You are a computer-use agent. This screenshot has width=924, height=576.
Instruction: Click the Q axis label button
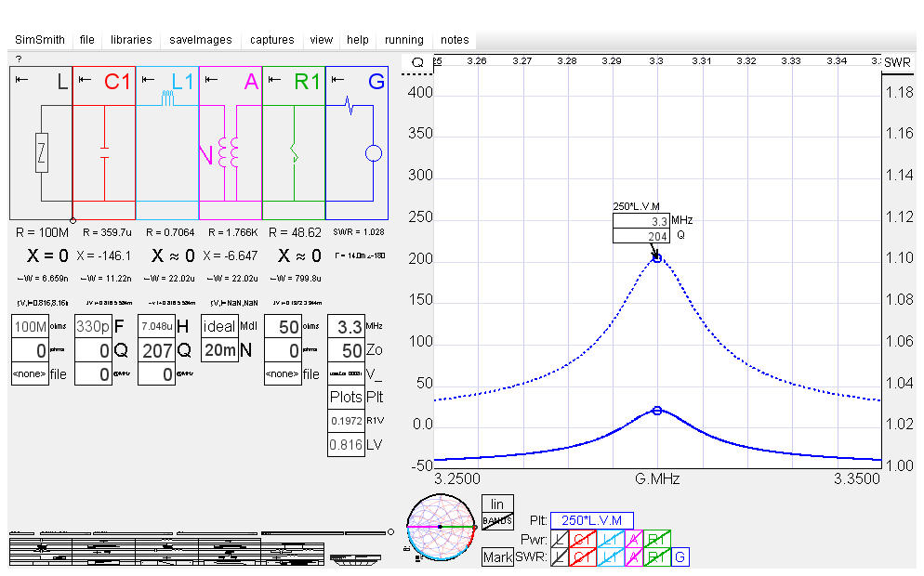[417, 62]
